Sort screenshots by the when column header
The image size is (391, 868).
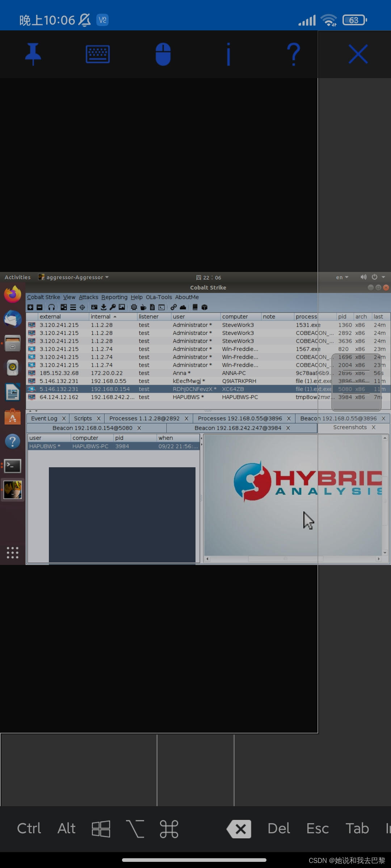pos(178,438)
